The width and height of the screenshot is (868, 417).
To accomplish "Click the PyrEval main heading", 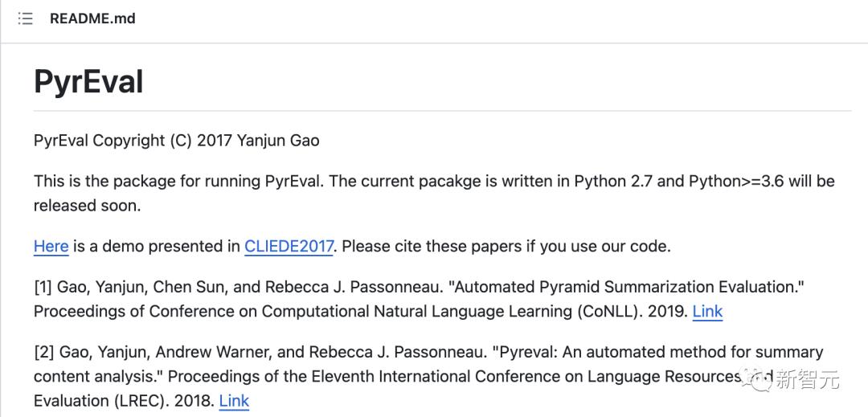I will 88,82.
